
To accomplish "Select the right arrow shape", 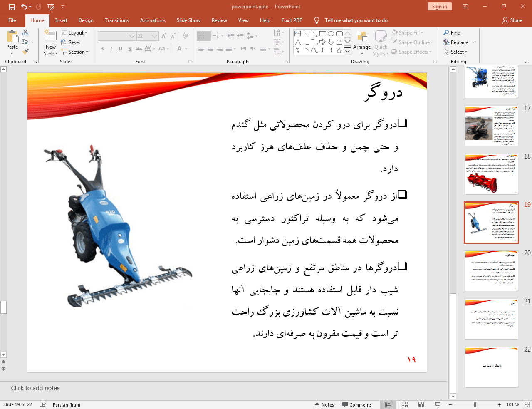I will coord(323,42).
